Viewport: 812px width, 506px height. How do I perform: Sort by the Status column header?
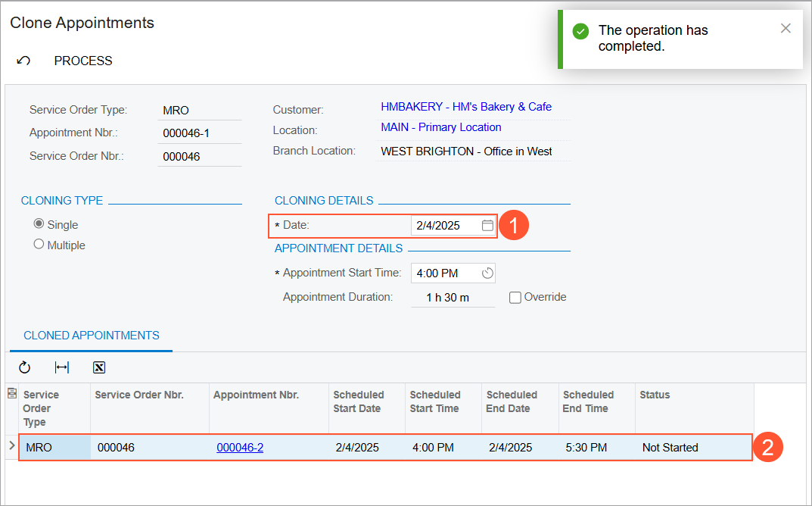[655, 395]
